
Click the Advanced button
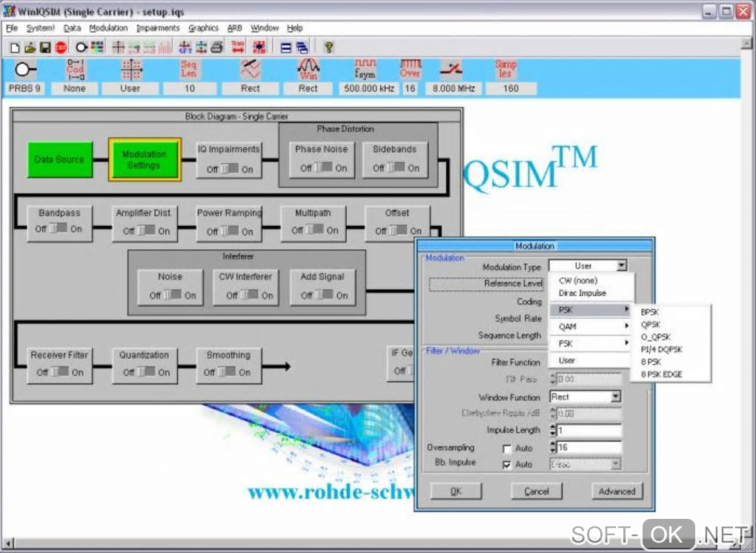(617, 491)
